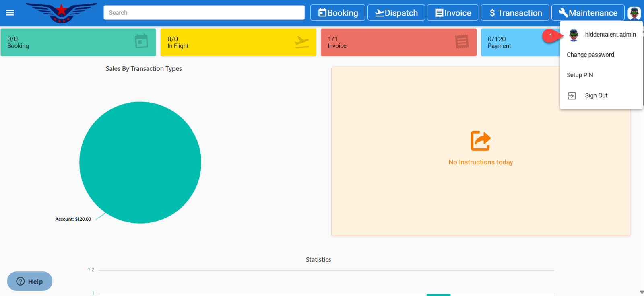The width and height of the screenshot is (644, 296).
Task: Click the Sign Out arrow icon
Action: [x=572, y=96]
